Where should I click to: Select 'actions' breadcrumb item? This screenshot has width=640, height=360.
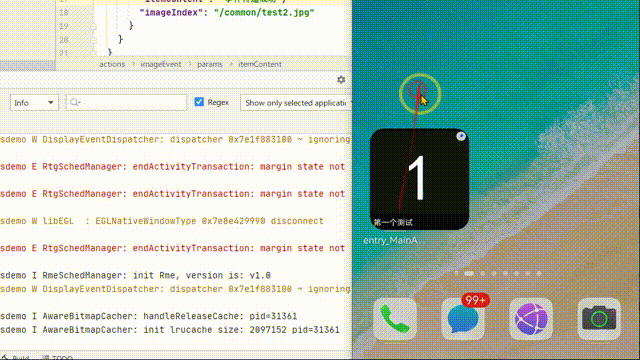click(x=112, y=64)
